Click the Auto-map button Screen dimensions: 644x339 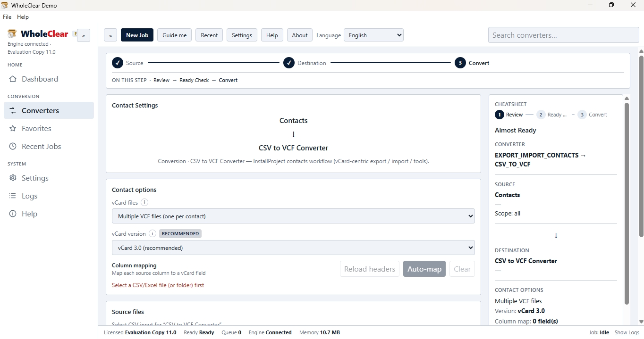[x=424, y=269]
